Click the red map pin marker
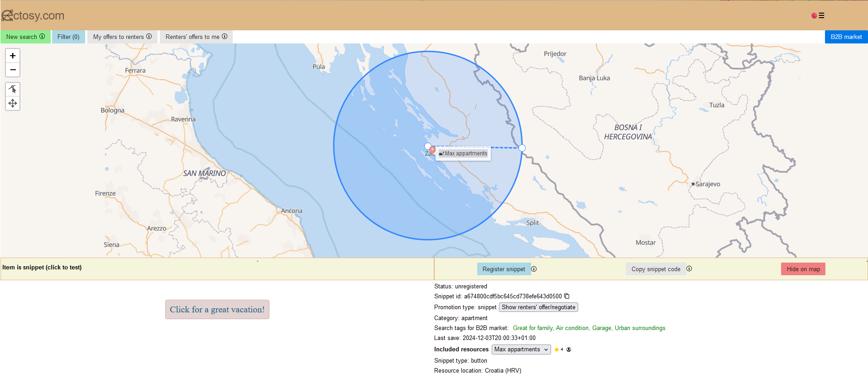 coord(432,149)
